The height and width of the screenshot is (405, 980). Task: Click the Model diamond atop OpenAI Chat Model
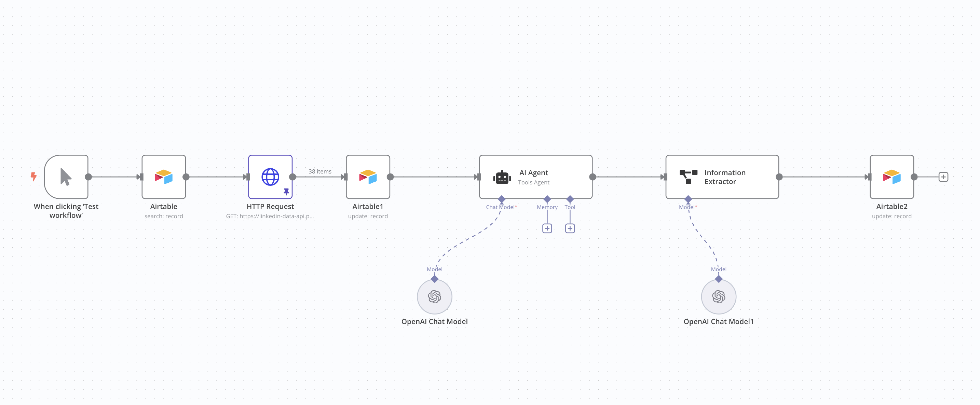(434, 279)
